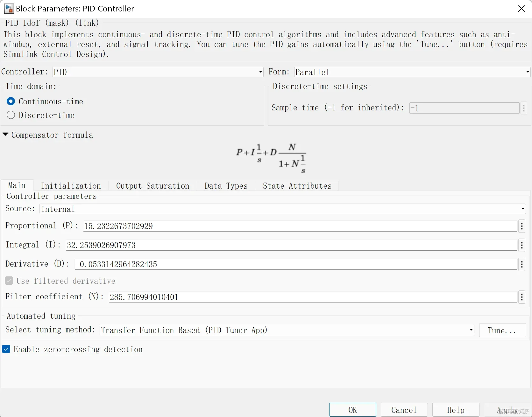
Task: Click the Derivative (D) value field
Action: tap(296, 264)
